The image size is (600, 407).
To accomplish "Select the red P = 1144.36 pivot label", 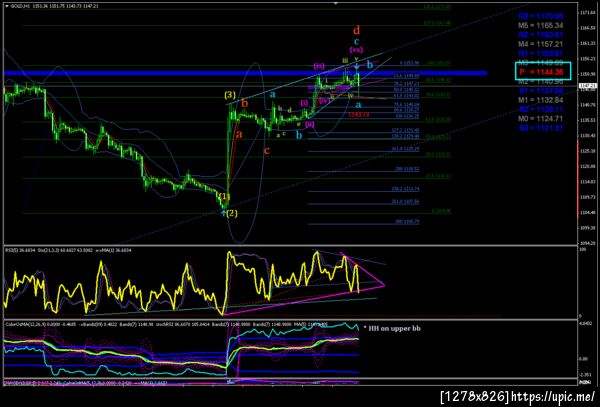I will pos(541,72).
